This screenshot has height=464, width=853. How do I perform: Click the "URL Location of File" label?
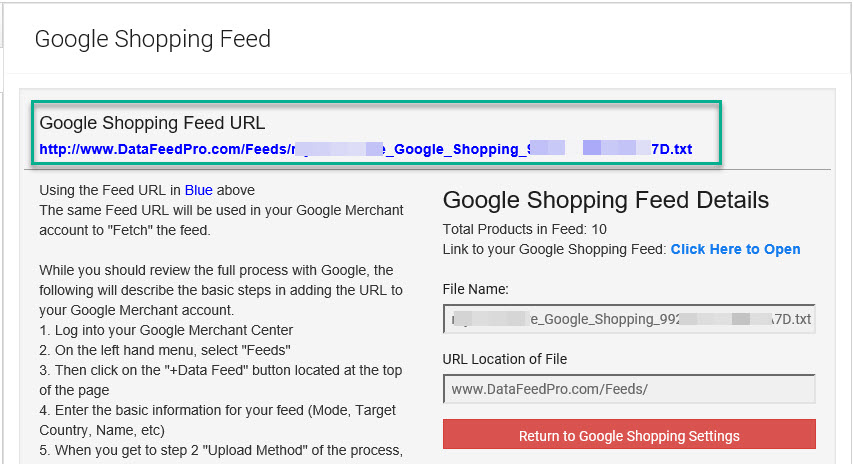coord(505,358)
